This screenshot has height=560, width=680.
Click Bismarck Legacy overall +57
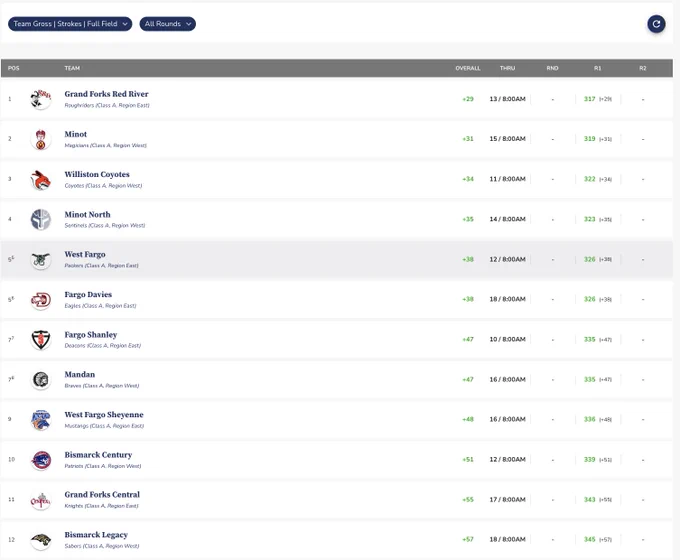[x=468, y=540]
